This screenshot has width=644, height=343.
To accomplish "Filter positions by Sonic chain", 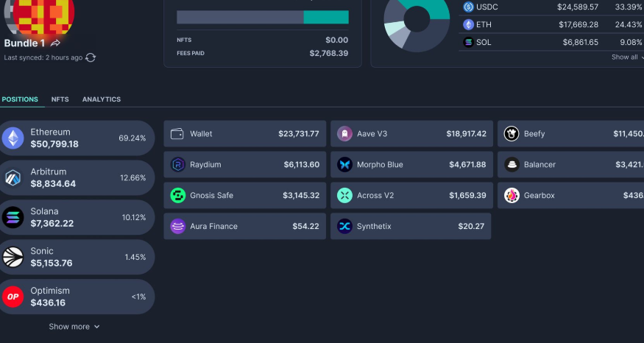I will tap(77, 257).
